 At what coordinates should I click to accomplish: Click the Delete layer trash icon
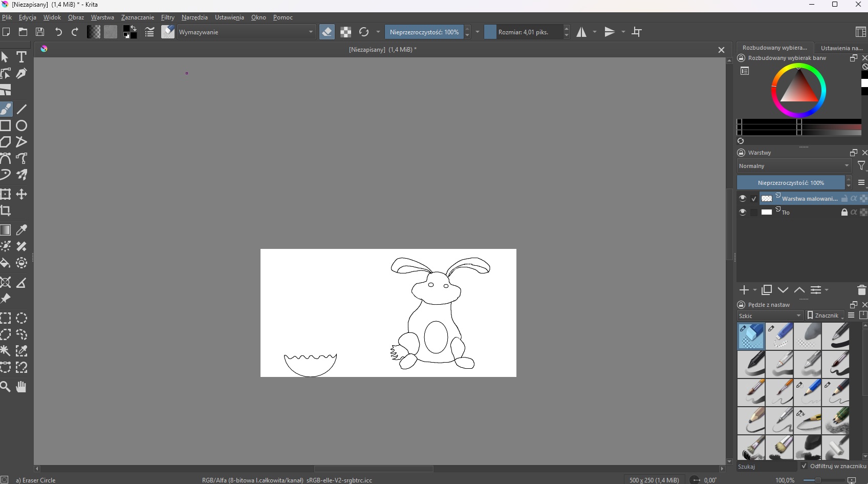tap(861, 290)
